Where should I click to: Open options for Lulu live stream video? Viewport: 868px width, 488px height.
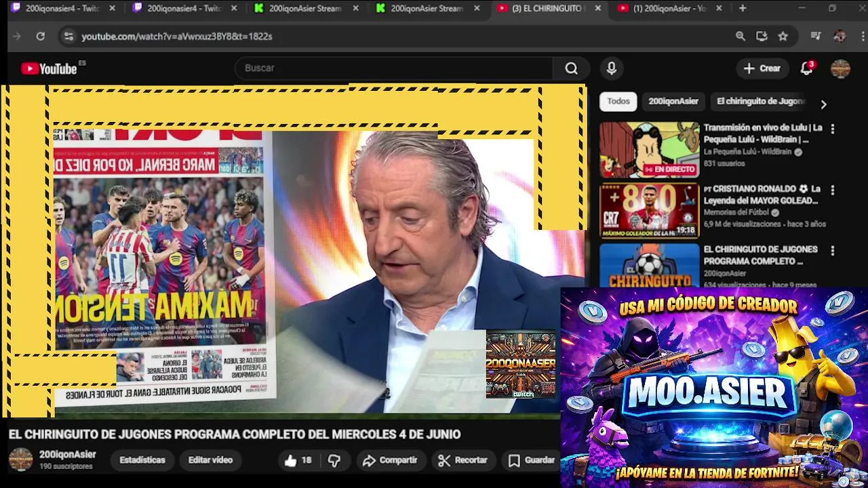coord(833,129)
